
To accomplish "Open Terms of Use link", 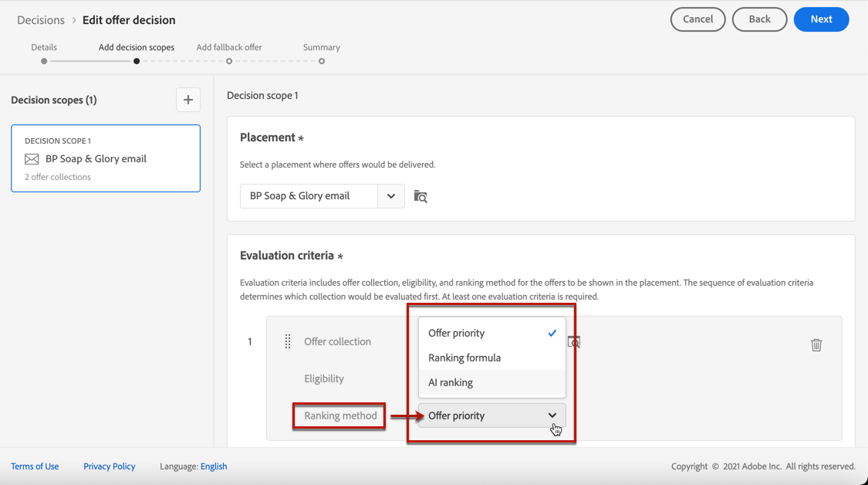I will click(35, 466).
